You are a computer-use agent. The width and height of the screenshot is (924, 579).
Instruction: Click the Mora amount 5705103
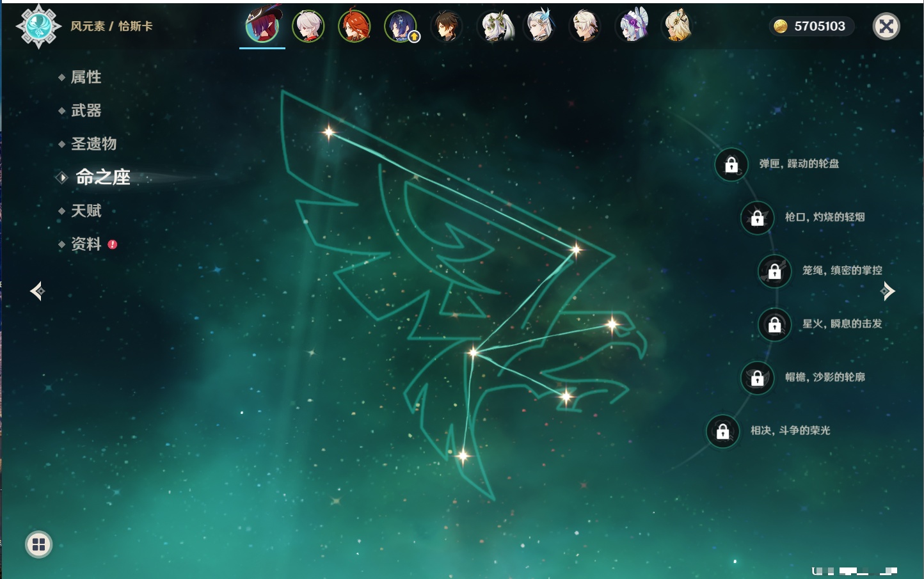coord(820,26)
